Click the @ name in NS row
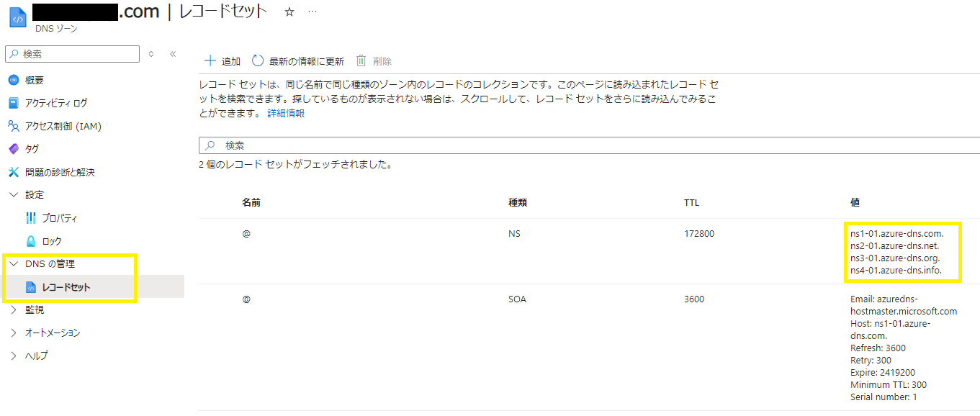Image resolution: width=980 pixels, height=416 pixels. coord(246,234)
